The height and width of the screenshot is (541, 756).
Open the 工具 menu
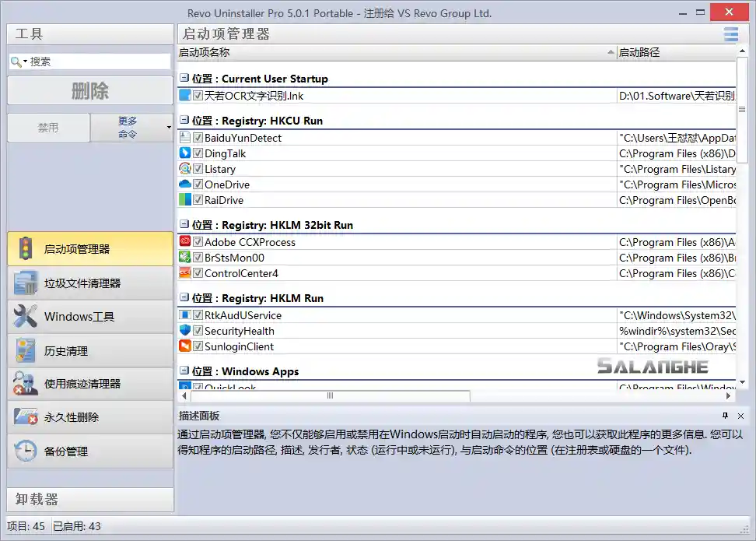[x=27, y=33]
